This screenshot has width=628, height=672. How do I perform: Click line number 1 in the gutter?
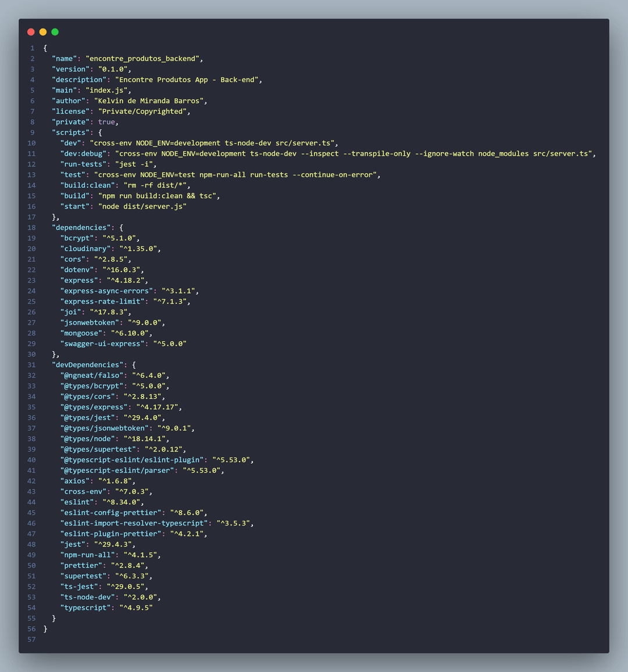tap(32, 48)
